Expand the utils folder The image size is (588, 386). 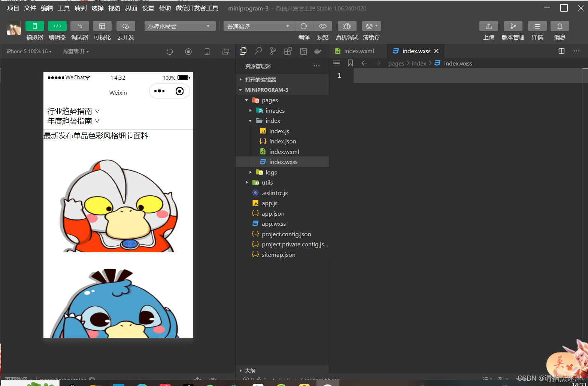pos(282,182)
